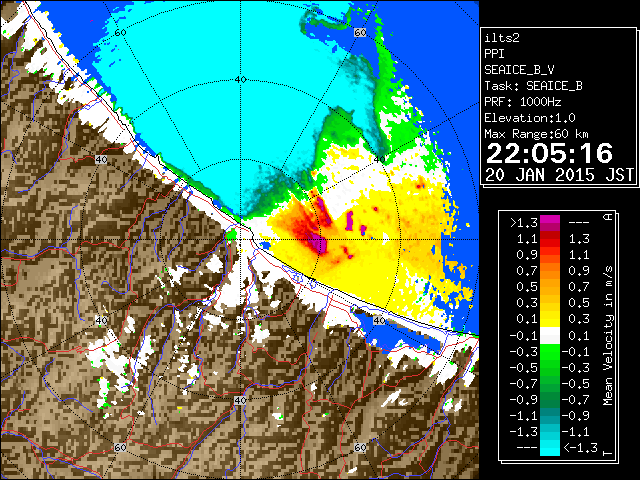Pick the white near-zero velocity swatch
The image size is (640, 480).
pos(549,336)
